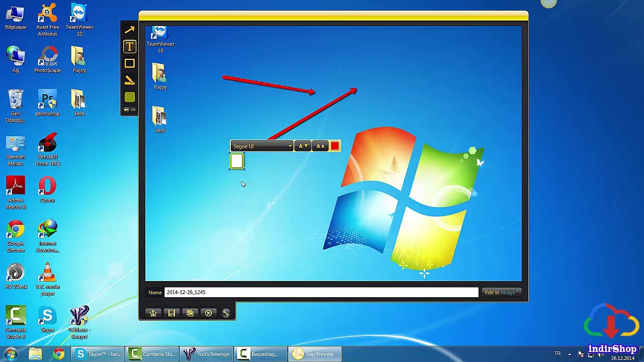The image size is (644, 362).
Task: Switch to the Jing Preview taskbar button
Action: click(x=315, y=354)
